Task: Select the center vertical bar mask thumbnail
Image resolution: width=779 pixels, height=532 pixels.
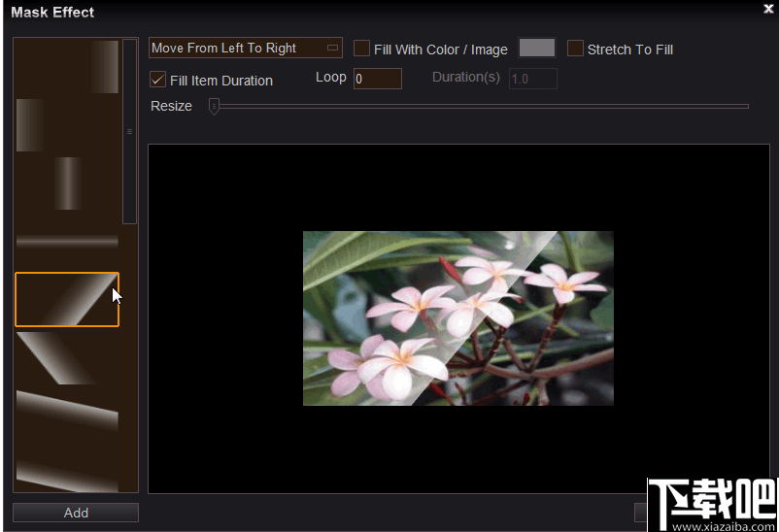Action: click(x=67, y=183)
